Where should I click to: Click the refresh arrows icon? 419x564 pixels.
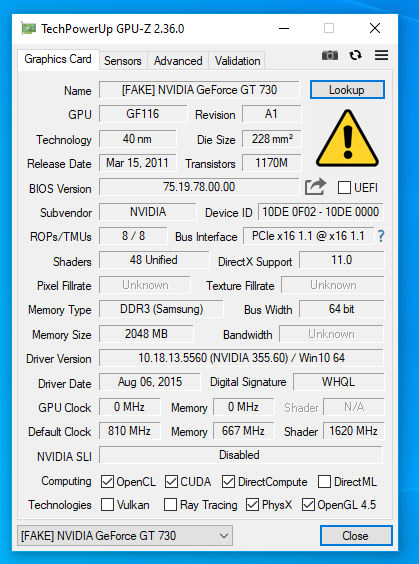point(355,55)
